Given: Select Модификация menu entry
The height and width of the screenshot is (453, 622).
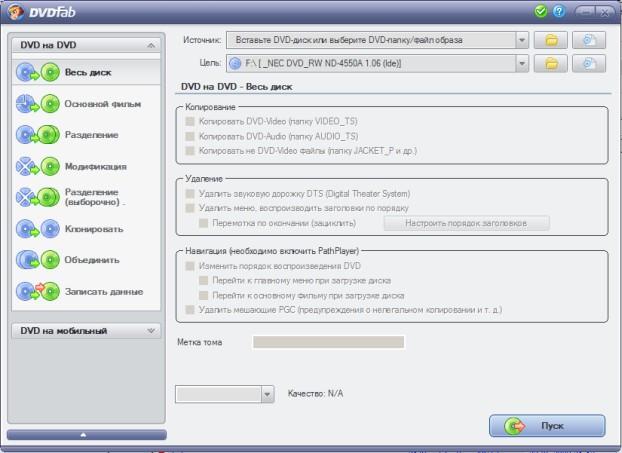Looking at the screenshot, I should click(86, 166).
